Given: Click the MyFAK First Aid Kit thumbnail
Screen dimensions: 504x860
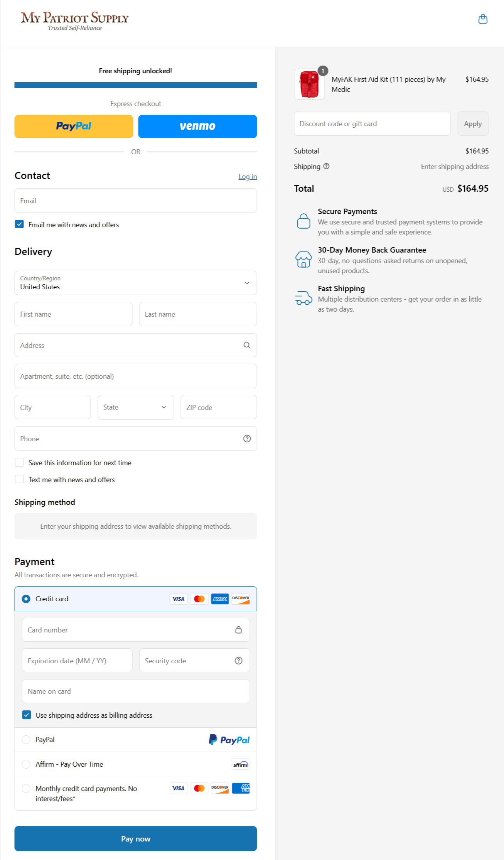Looking at the screenshot, I should click(309, 84).
